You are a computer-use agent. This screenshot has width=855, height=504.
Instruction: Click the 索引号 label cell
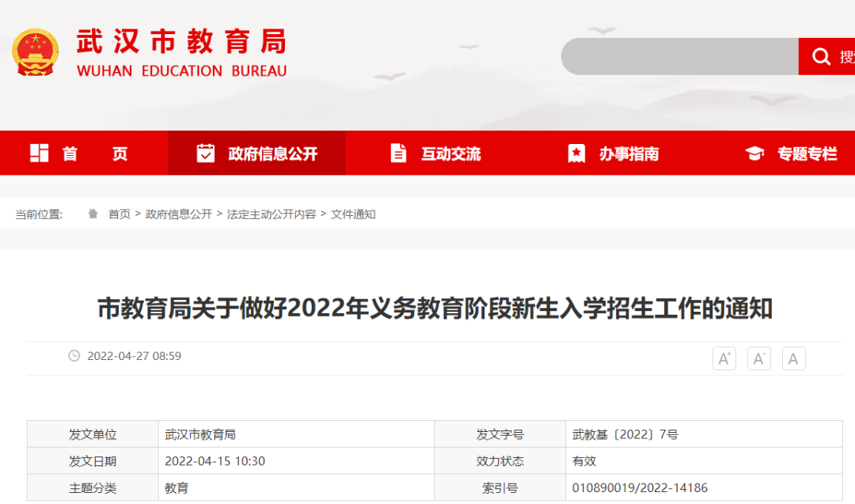point(500,487)
